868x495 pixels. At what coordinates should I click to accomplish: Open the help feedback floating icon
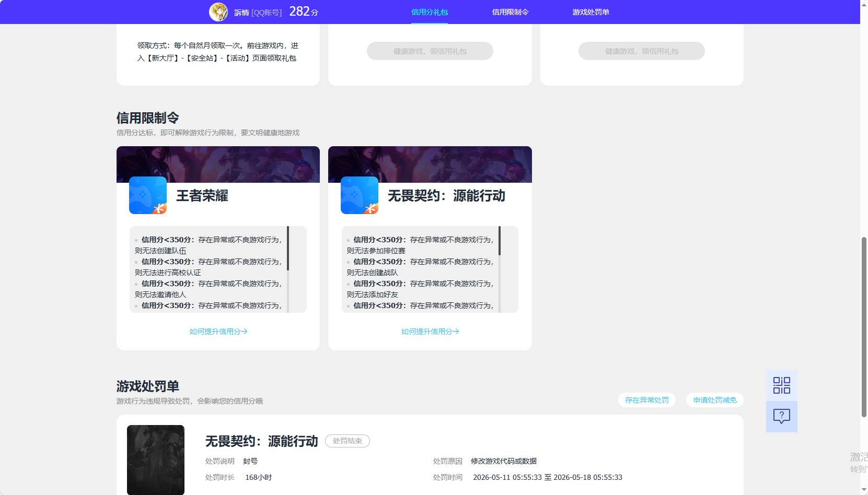click(781, 416)
